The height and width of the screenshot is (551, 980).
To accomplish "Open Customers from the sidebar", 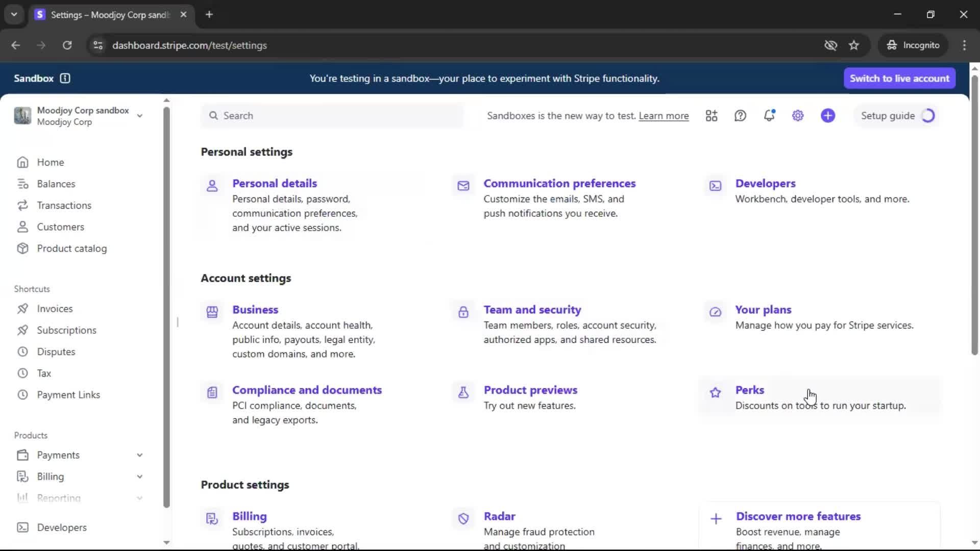I will pyautogui.click(x=60, y=227).
